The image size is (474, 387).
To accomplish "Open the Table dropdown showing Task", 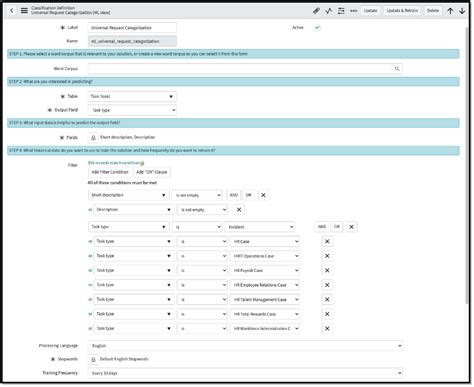I will click(132, 96).
